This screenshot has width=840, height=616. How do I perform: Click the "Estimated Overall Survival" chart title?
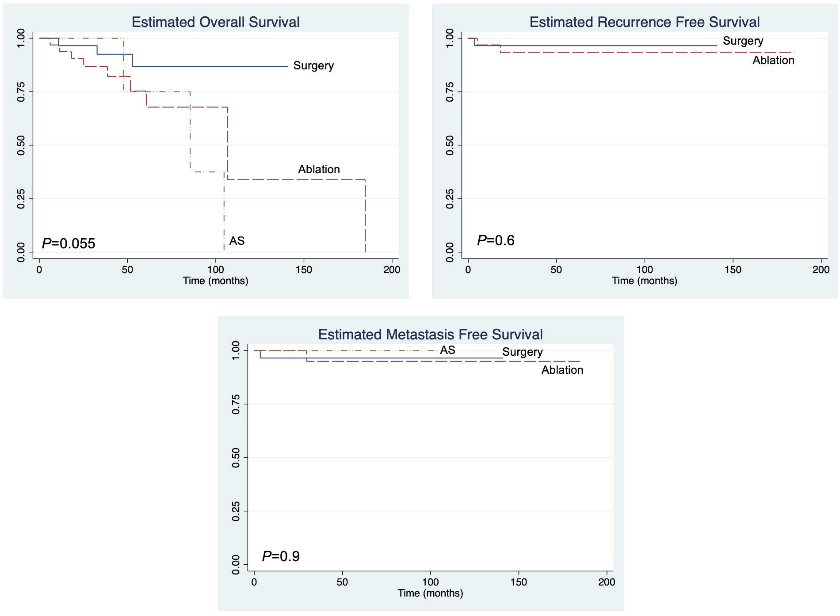tap(215, 22)
